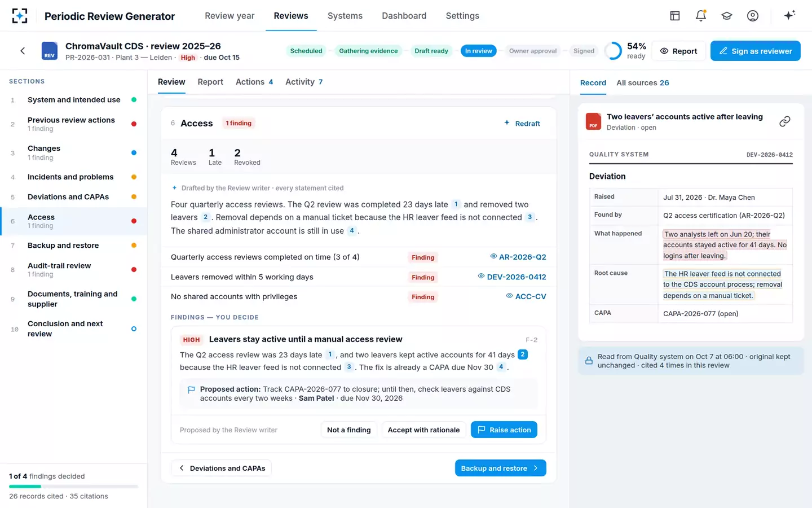Click the "CAPA-2026-077 (open)" value
812x508 pixels.
pos(701,313)
